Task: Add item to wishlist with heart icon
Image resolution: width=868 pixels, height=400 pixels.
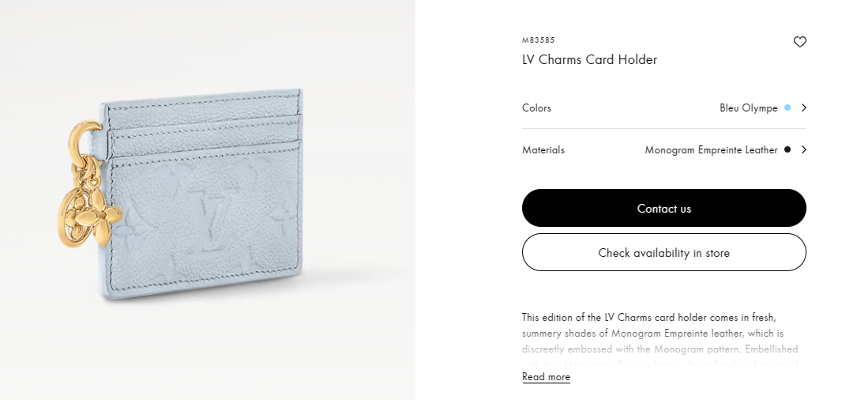Action: (x=799, y=42)
